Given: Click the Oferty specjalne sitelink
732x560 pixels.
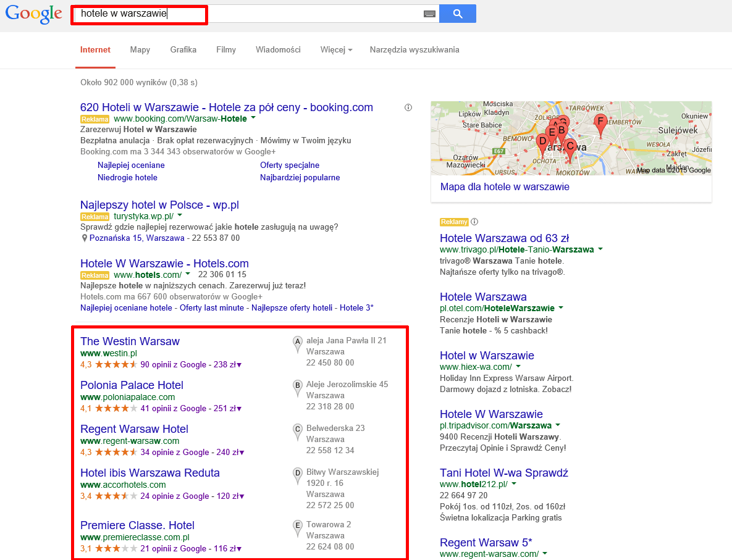Looking at the screenshot, I should [290, 165].
